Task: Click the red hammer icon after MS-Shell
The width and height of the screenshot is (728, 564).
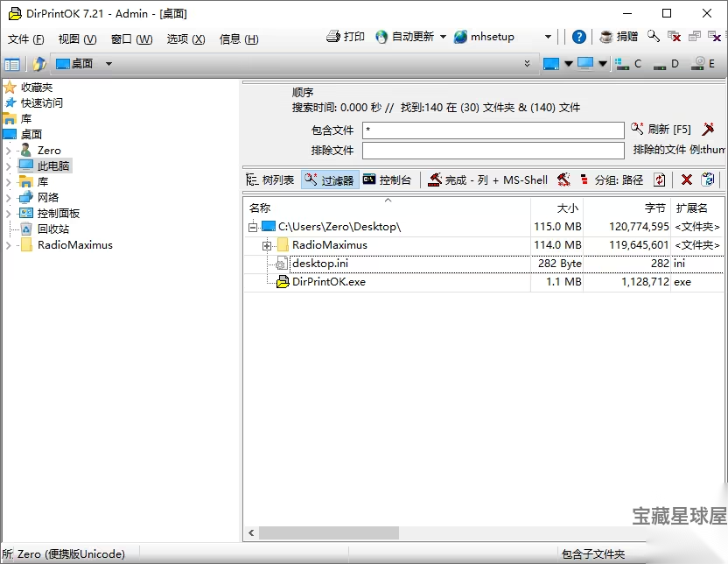Action: pos(563,180)
